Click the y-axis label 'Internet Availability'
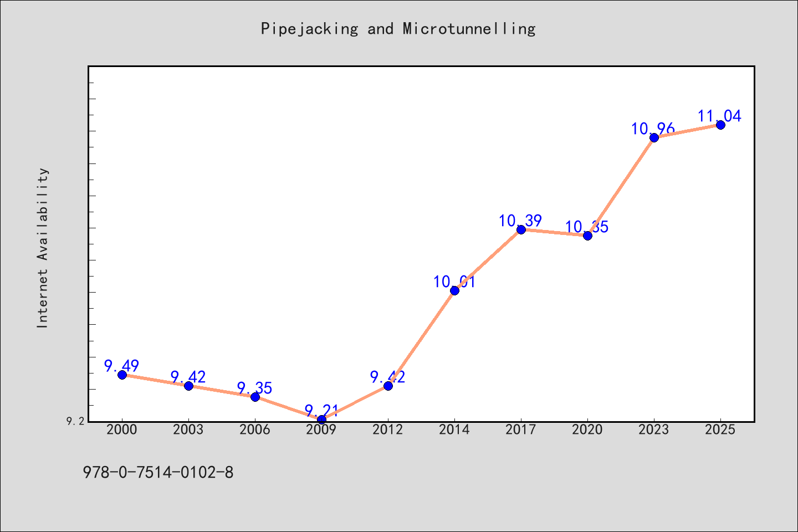Image resolution: width=798 pixels, height=532 pixels. (x=43, y=248)
